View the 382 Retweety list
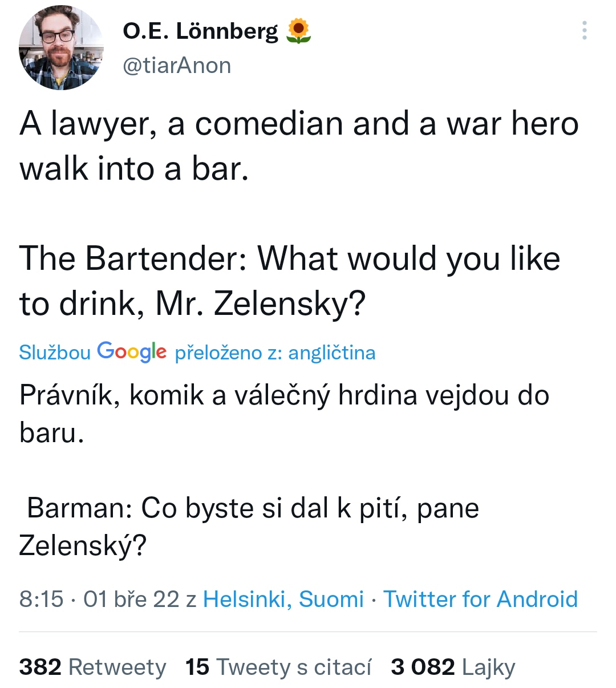616x688 pixels. [92, 666]
